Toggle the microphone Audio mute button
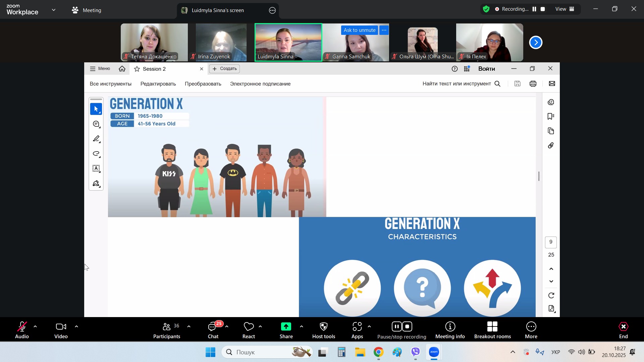Image resolution: width=644 pixels, height=362 pixels. point(22,327)
